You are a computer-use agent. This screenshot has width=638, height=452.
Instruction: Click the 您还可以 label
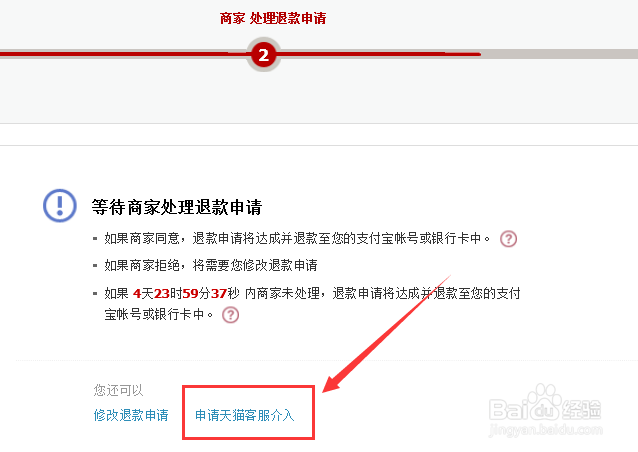pyautogui.click(x=118, y=390)
